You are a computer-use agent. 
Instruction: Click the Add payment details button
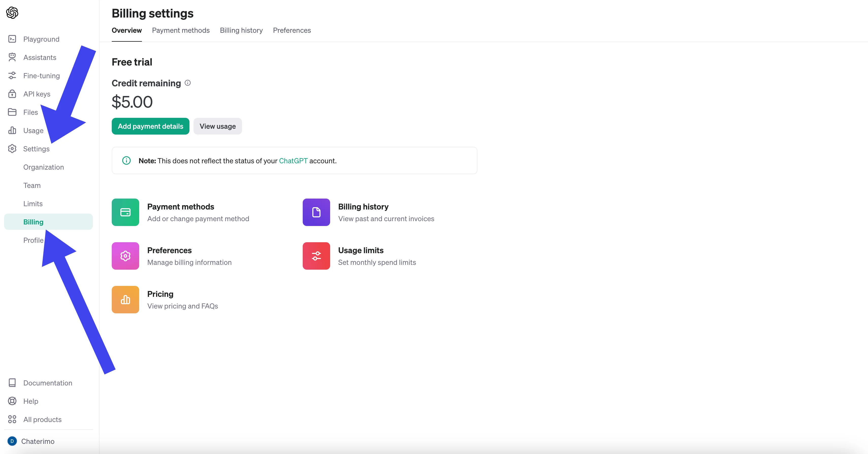(x=150, y=126)
